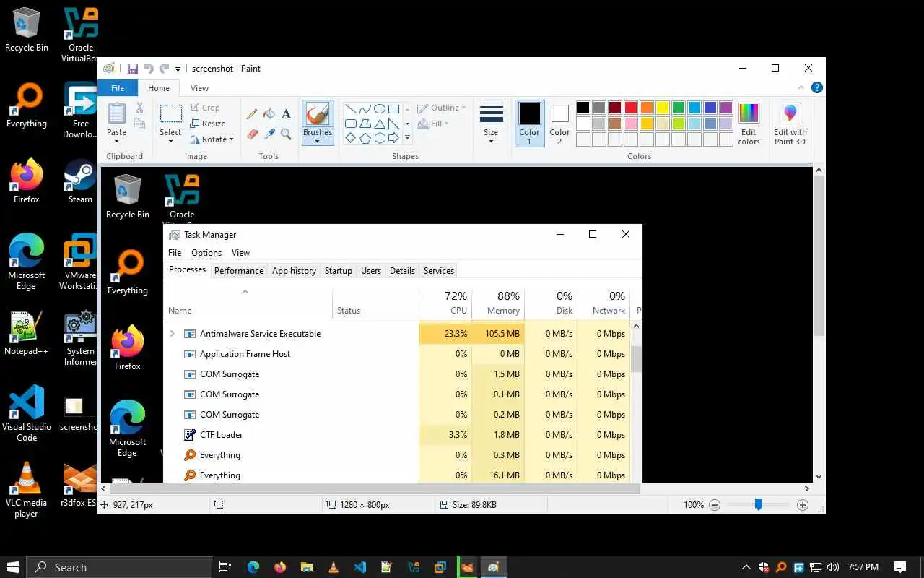Viewport: 924px width, 578px height.
Task: Select Color 2 as the active color
Action: [x=559, y=124]
